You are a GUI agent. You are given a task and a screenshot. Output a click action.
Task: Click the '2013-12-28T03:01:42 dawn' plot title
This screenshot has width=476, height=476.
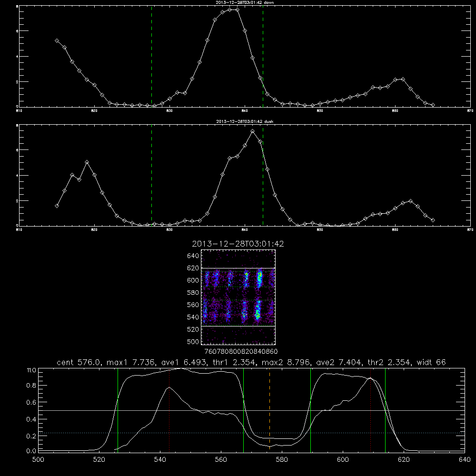[x=245, y=2]
